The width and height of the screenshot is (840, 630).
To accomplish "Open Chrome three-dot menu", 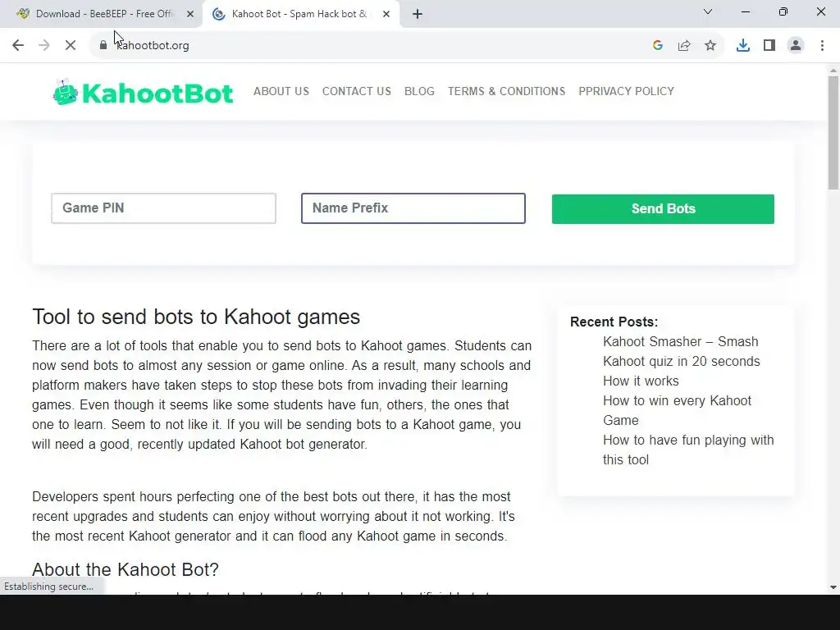I will [x=822, y=46].
